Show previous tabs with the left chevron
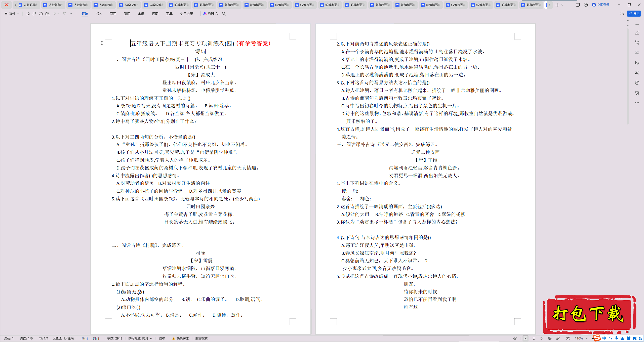This screenshot has width=644, height=342. [16, 5]
